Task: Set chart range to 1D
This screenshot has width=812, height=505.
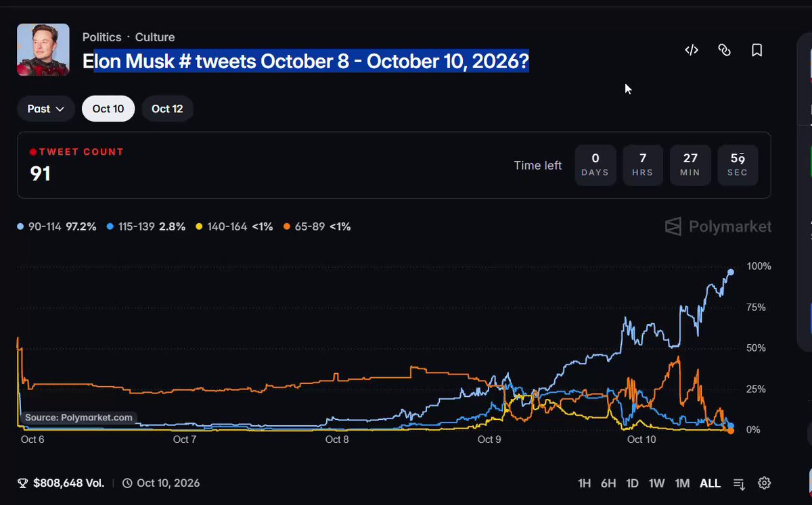Action: click(x=632, y=483)
